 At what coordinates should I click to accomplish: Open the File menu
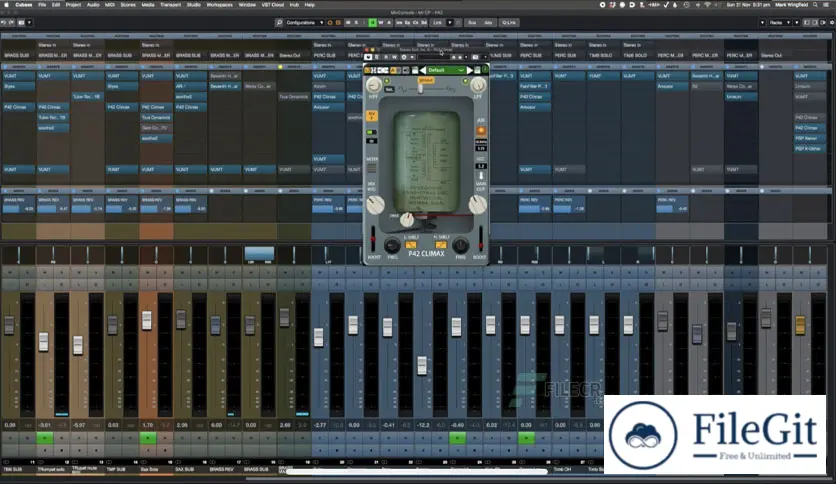[42, 5]
